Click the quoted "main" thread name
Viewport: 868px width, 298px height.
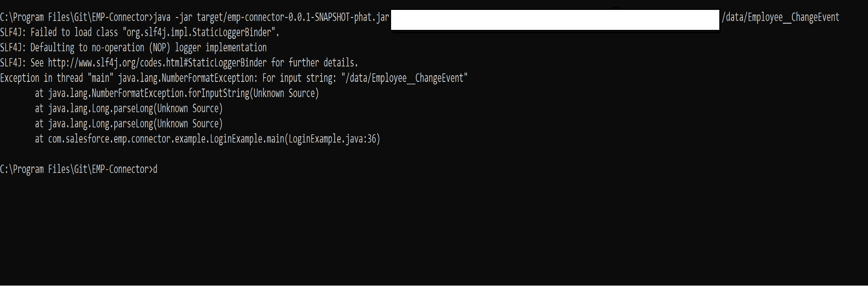point(100,78)
